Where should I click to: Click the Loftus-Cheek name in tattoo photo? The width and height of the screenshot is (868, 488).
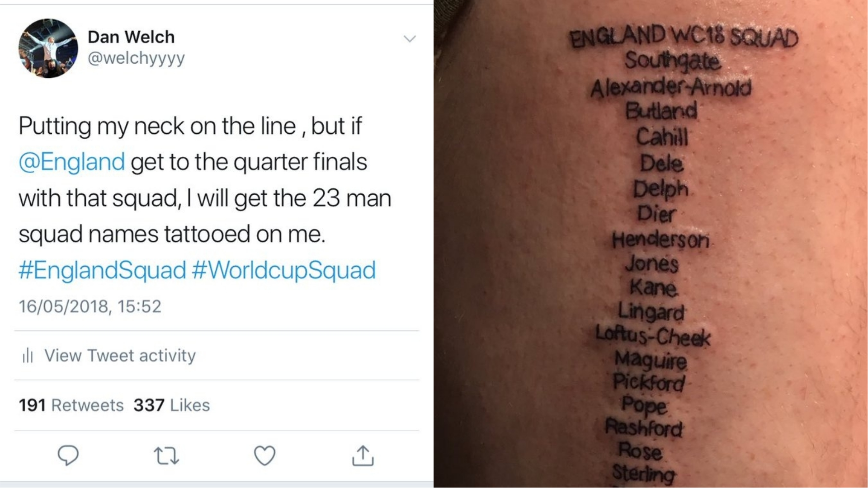[653, 336]
